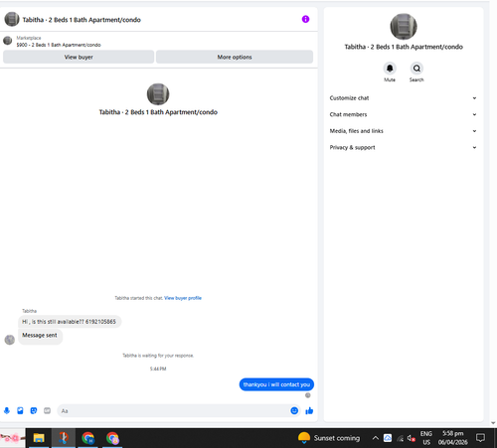Open the View buyer profile link

point(183,298)
